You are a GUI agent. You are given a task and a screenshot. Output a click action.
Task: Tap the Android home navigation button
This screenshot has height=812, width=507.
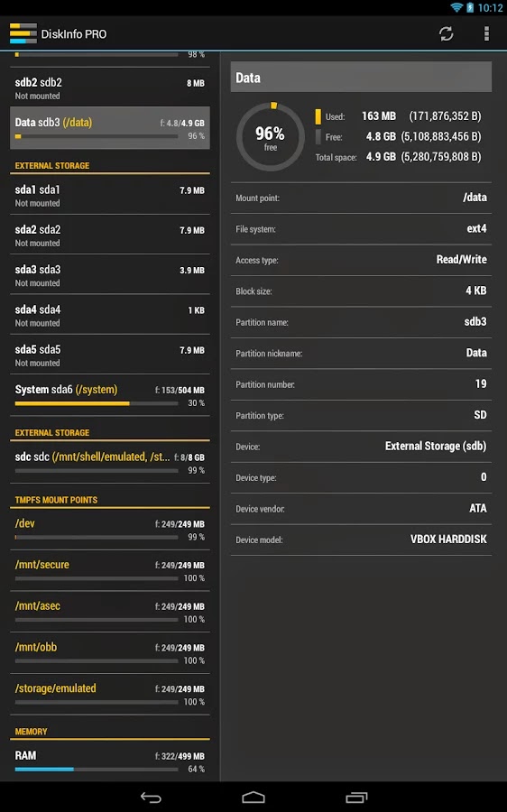coord(253,798)
